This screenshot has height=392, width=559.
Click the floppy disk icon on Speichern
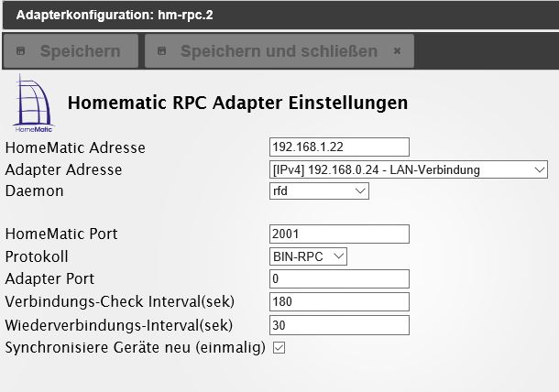(22, 51)
